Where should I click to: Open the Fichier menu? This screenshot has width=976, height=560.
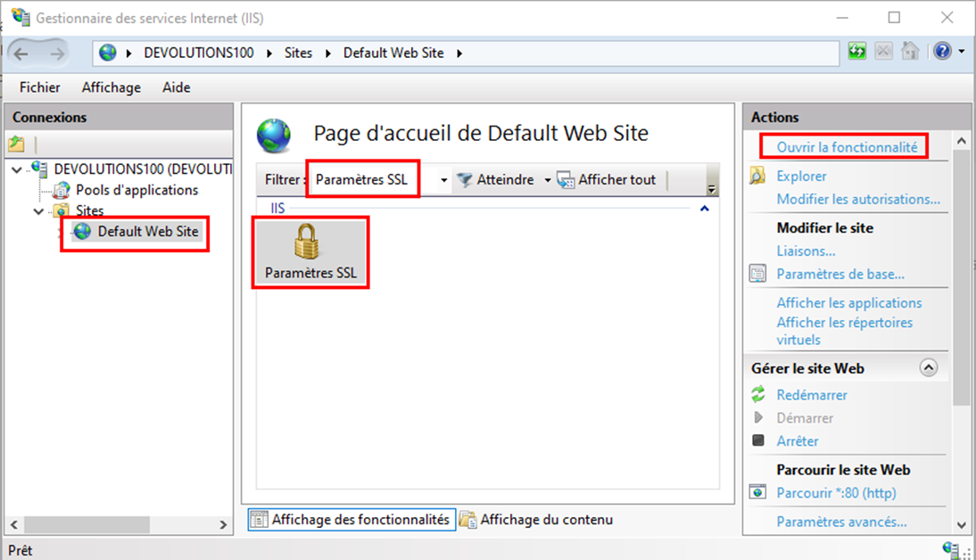click(39, 86)
